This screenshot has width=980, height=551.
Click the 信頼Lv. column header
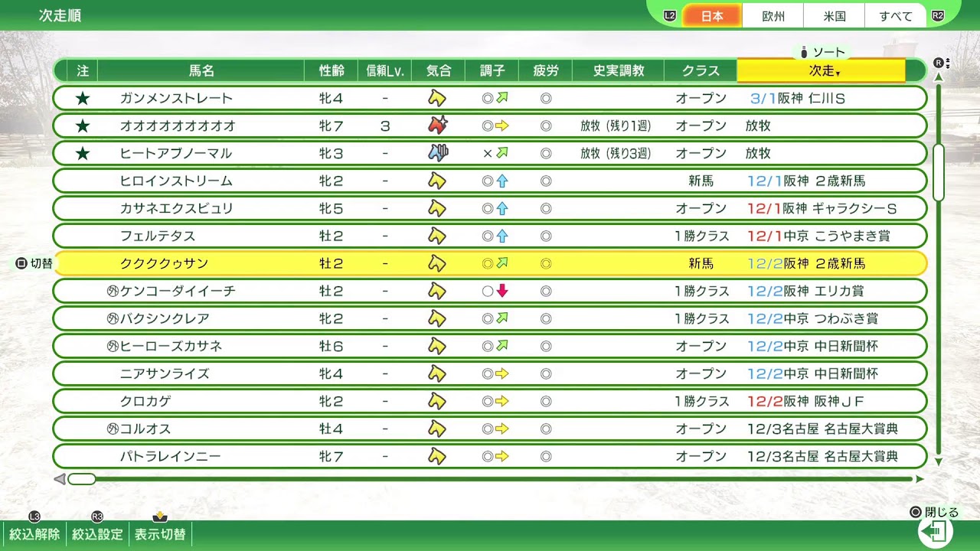point(385,70)
